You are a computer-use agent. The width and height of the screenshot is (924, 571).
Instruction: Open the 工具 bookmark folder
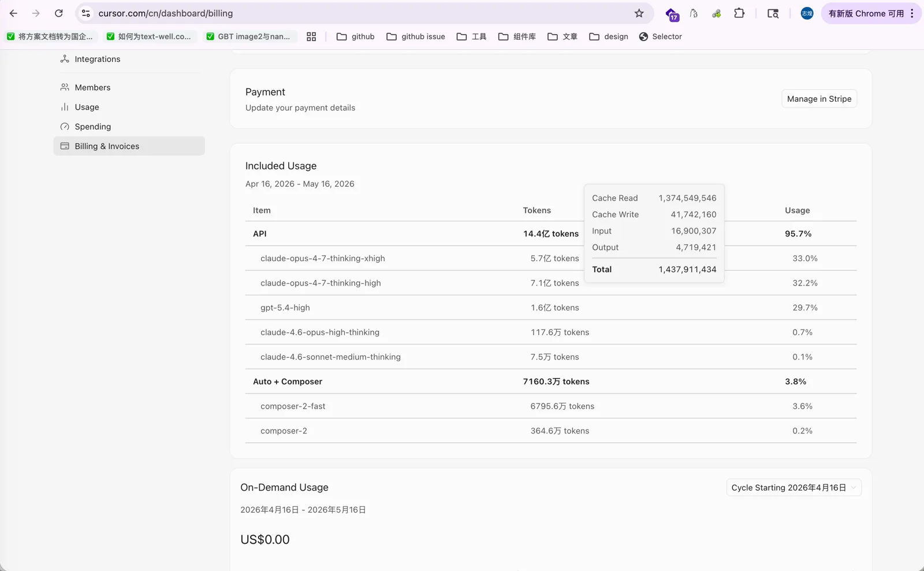[471, 36]
